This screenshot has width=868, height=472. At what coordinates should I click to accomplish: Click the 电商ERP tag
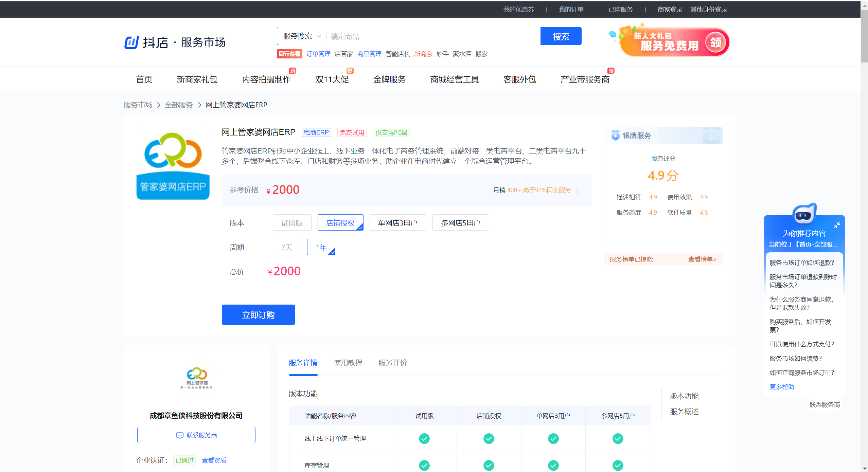[x=316, y=132]
